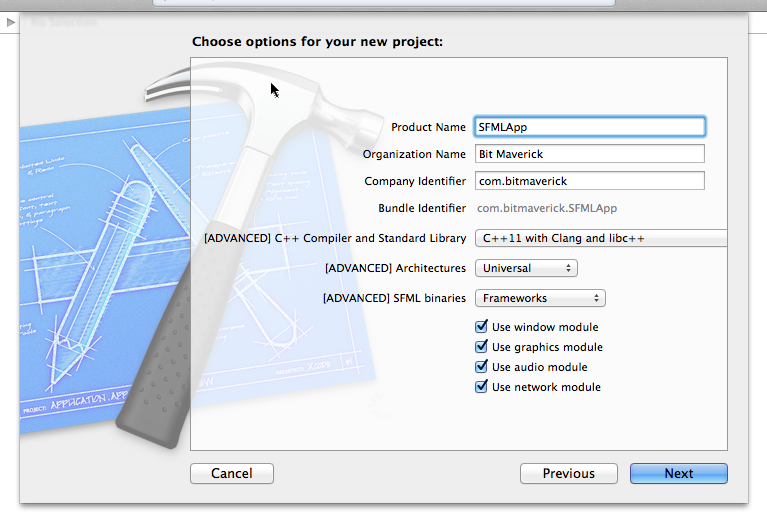The width and height of the screenshot is (767, 524).
Task: Click the [ADVANCED] Architectures label
Action: tap(395, 268)
